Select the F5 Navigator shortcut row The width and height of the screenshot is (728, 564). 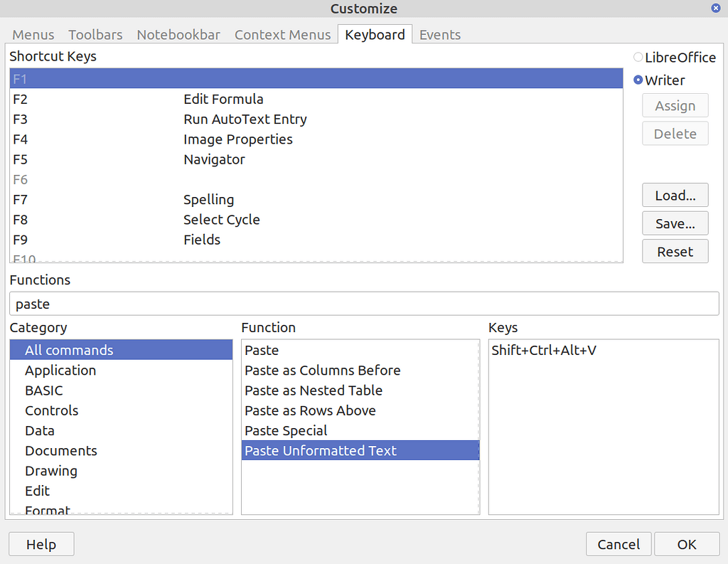click(x=213, y=159)
